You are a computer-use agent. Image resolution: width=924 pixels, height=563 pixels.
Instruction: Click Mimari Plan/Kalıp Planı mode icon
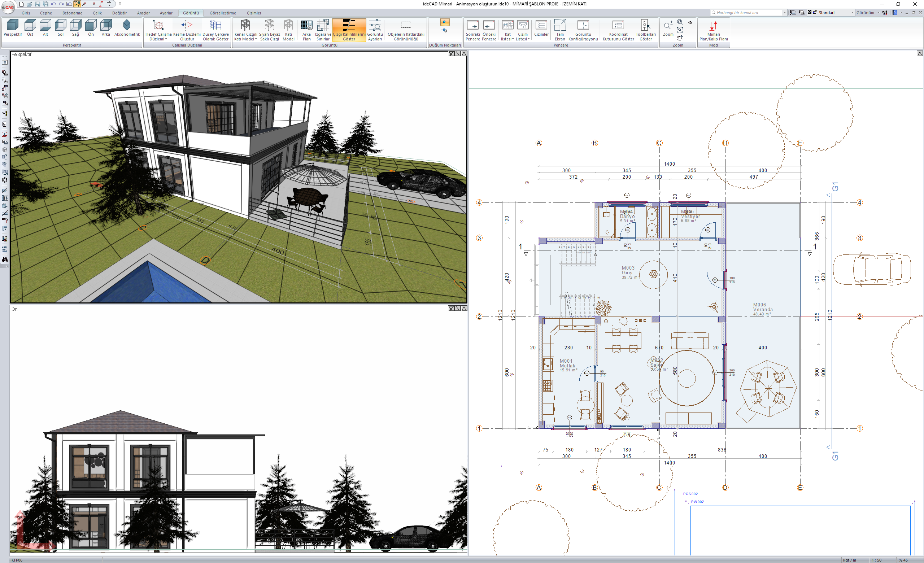[x=713, y=26]
